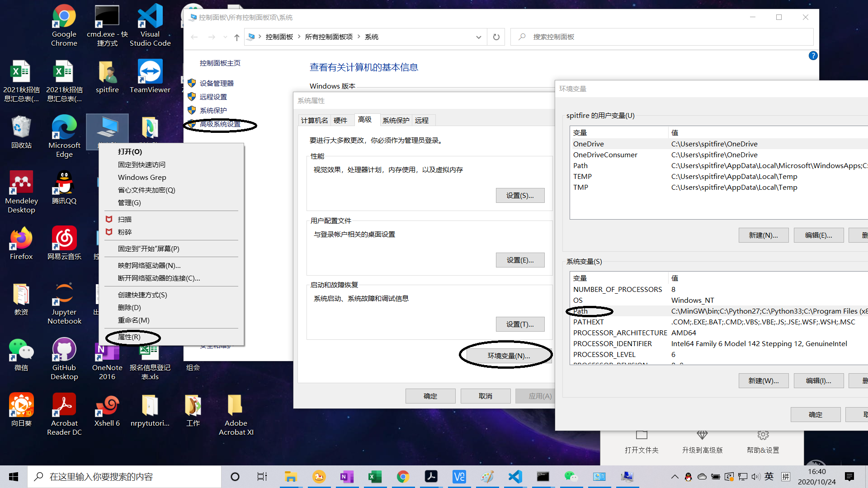Show hidden system tray icons
The width and height of the screenshot is (868, 488).
click(x=675, y=477)
